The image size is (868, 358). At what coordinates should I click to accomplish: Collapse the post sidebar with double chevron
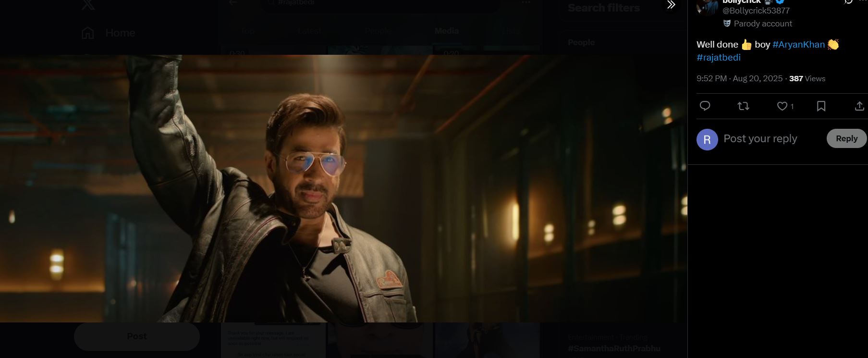[671, 5]
